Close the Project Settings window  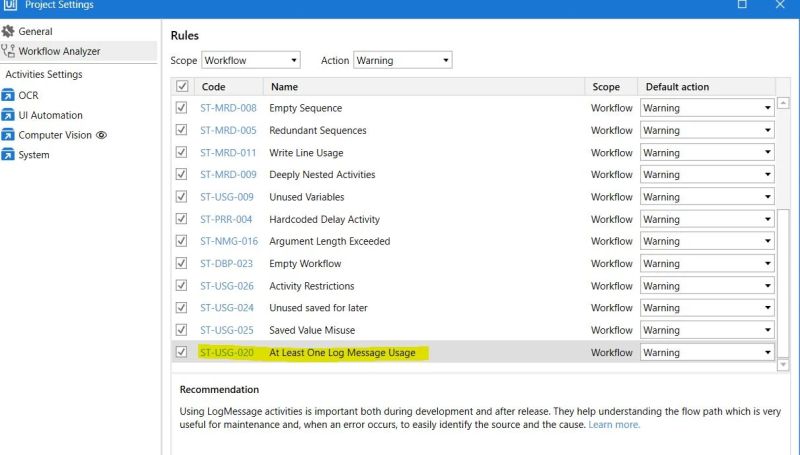tap(780, 5)
